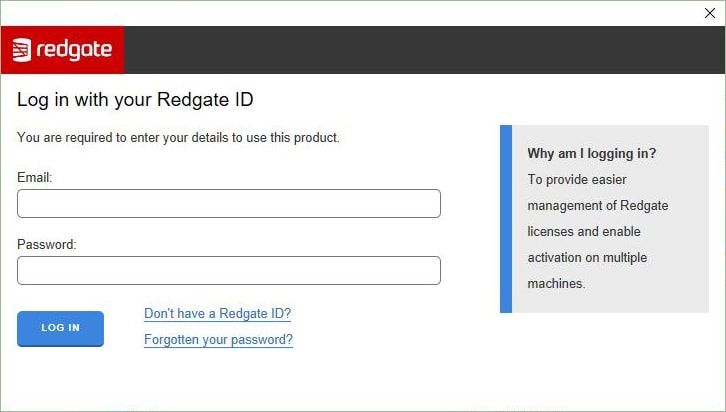Click the Redgate logo in header
Viewport: 726px width, 412px height.
click(x=62, y=50)
